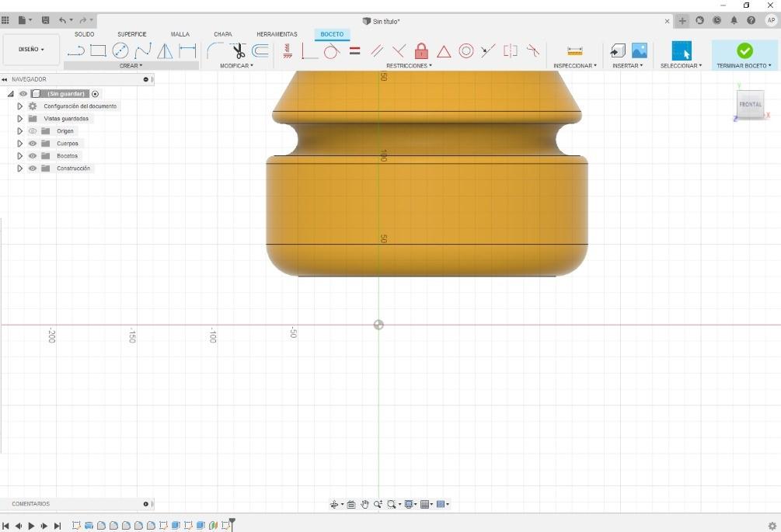The image size is (781, 532).
Task: Open a new design tab with plus
Action: [x=682, y=20]
